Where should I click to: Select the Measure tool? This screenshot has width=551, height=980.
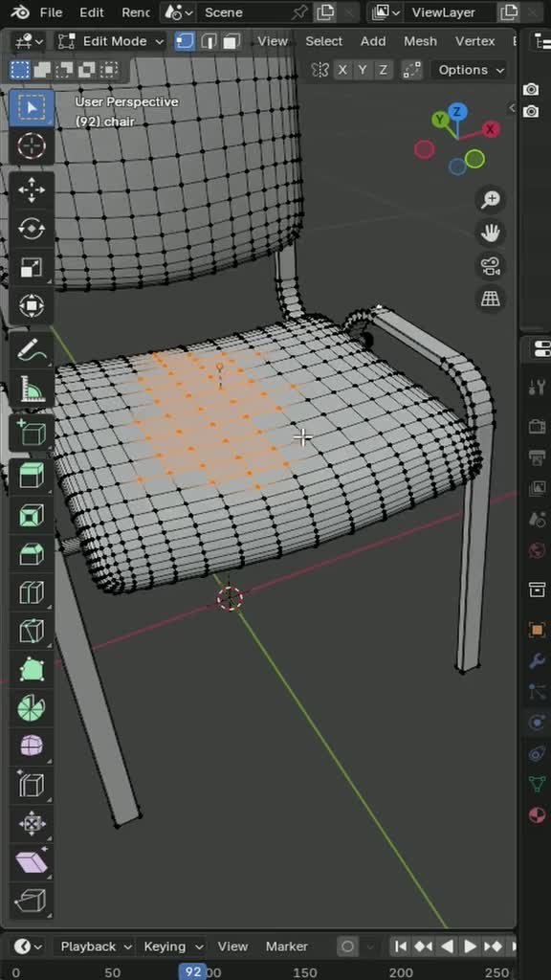(x=32, y=390)
